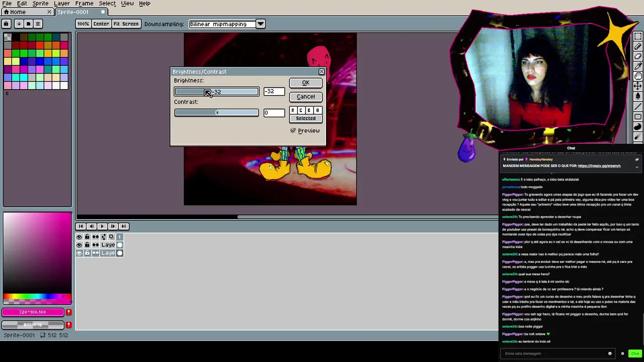Open the Sprite menu
This screenshot has height=362, width=644.
point(40,4)
